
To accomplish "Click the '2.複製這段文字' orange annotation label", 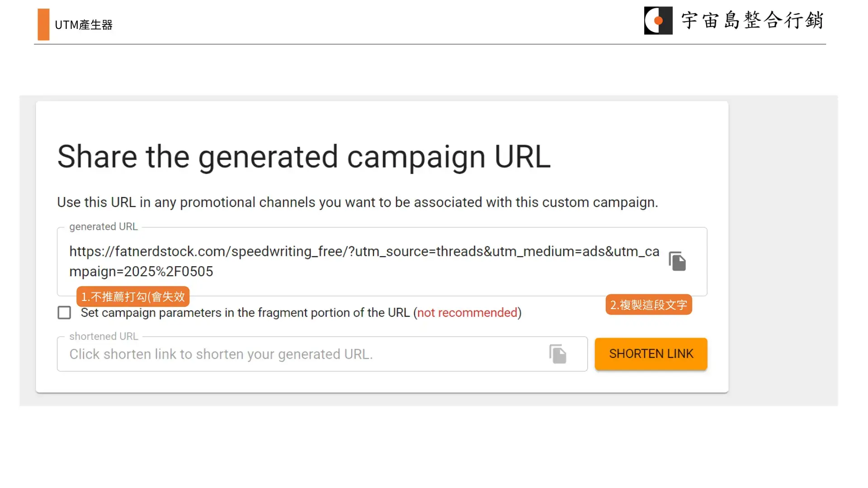I will (649, 305).
